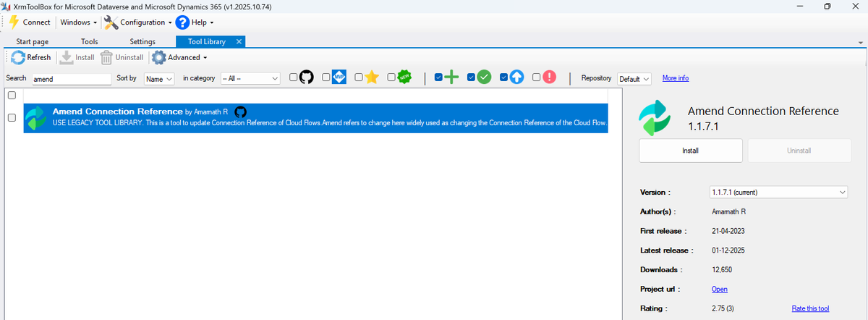Open the Configuration menu
868x320 pixels.
pyautogui.click(x=137, y=22)
